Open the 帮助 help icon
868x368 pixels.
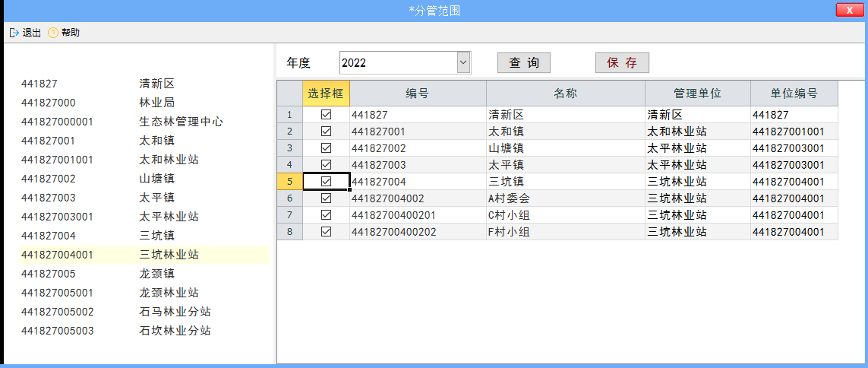[x=53, y=33]
